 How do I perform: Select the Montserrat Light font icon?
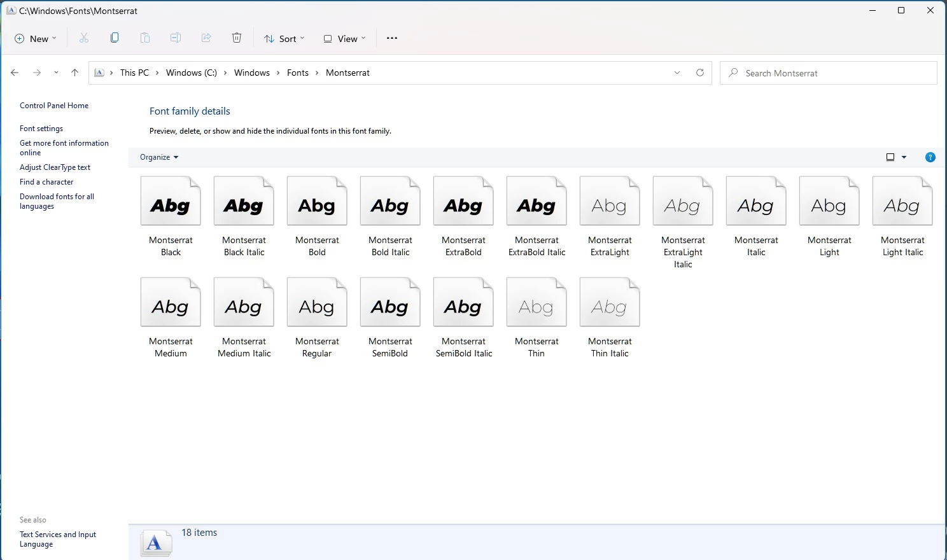(829, 201)
